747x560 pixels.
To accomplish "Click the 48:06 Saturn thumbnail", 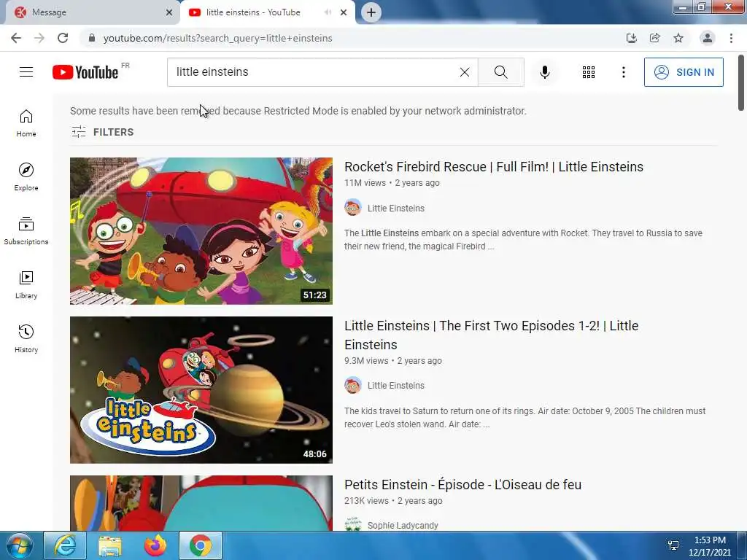I will point(201,390).
